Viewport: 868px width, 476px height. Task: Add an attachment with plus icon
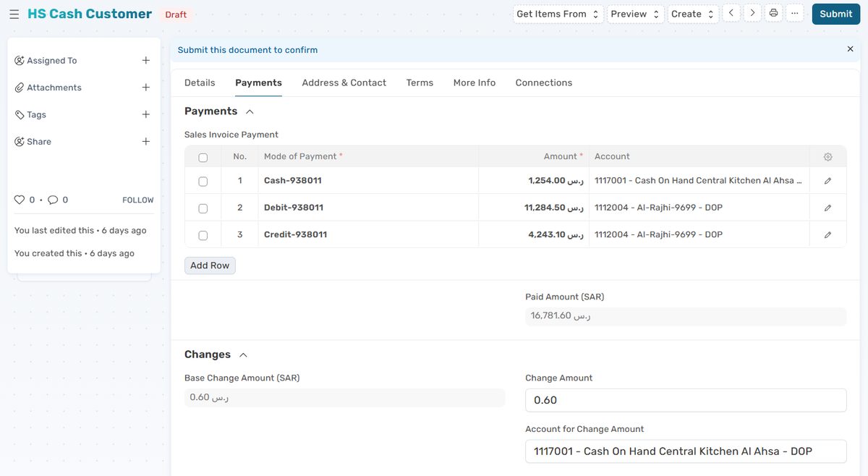coord(145,88)
